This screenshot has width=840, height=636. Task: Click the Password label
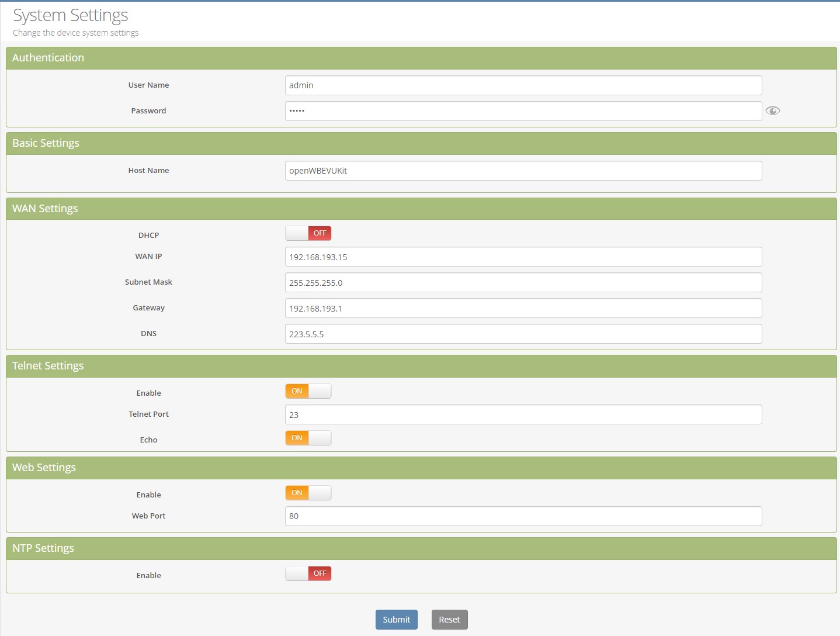coord(148,111)
